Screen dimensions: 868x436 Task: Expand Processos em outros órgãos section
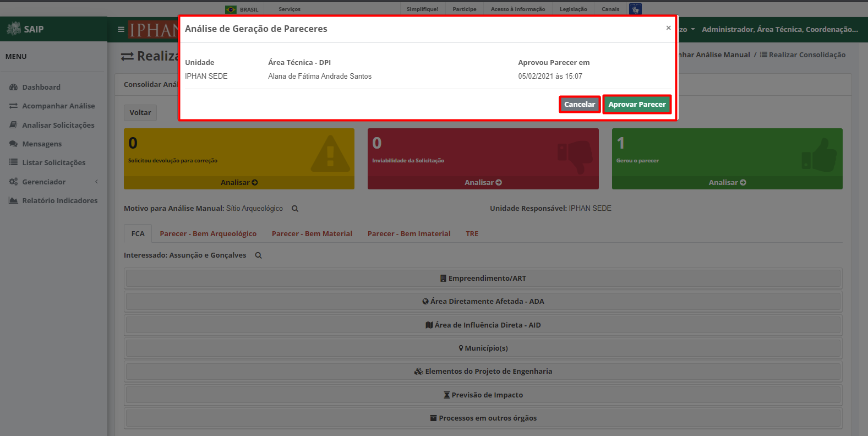483,418
